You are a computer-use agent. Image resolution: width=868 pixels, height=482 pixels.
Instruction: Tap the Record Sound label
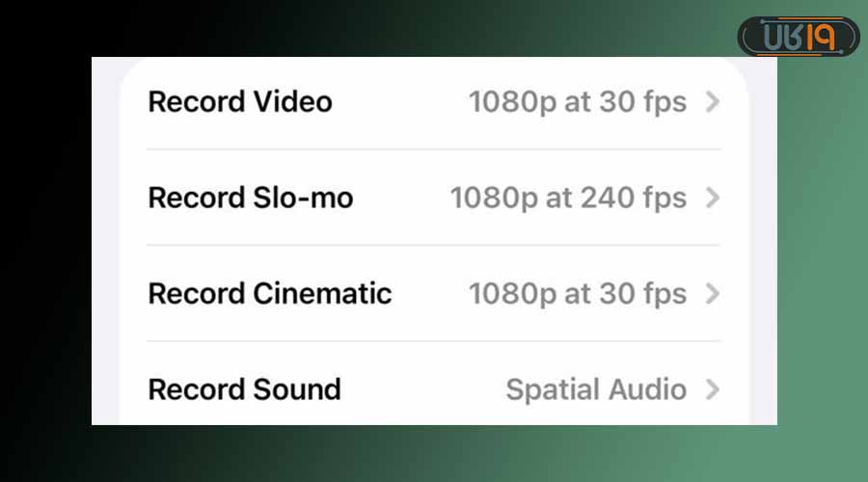(245, 389)
